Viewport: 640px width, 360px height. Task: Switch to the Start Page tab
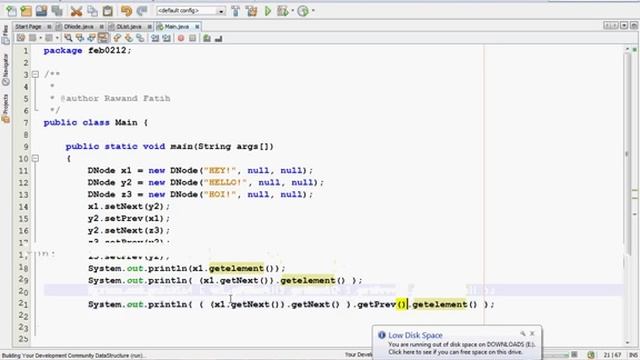click(28, 27)
